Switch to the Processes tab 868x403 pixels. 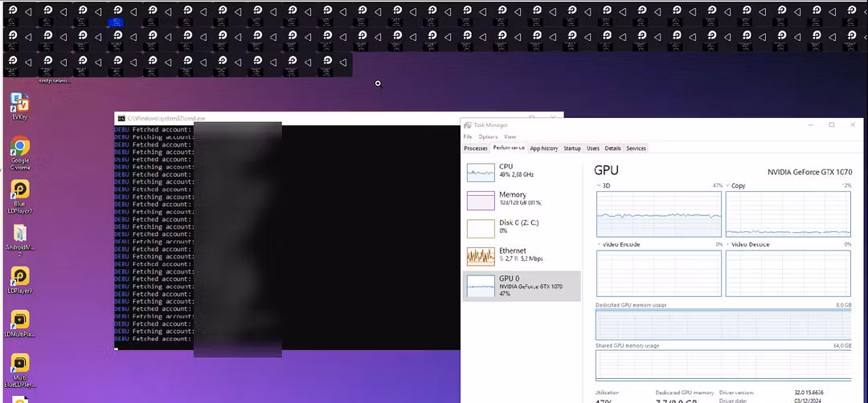click(x=476, y=149)
